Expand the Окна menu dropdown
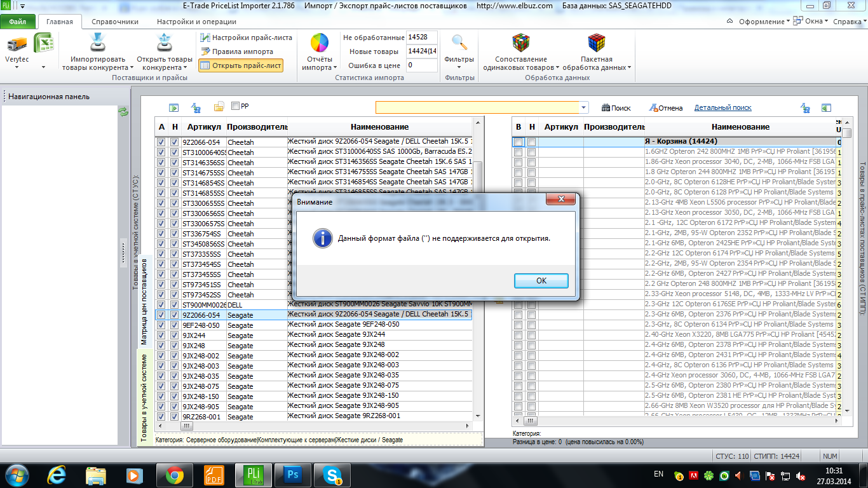 pyautogui.click(x=826, y=21)
